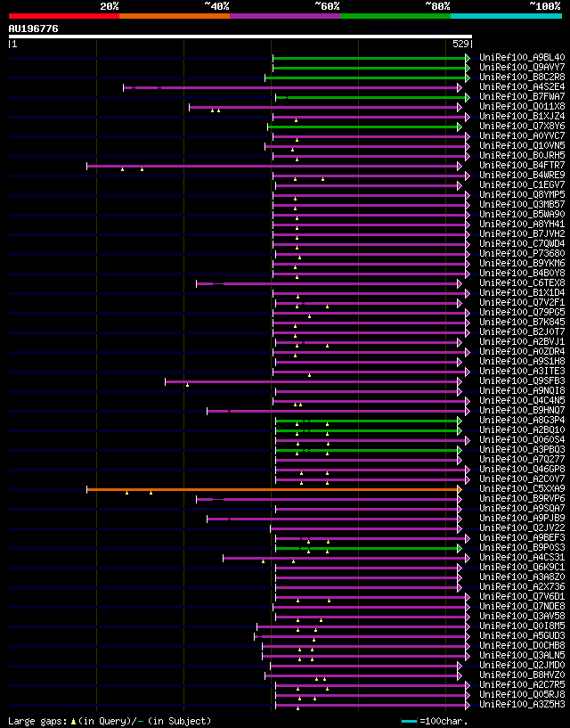Open hit UniRef100_A3Z5H3
This screenshot has width=570, height=728.
click(x=522, y=705)
